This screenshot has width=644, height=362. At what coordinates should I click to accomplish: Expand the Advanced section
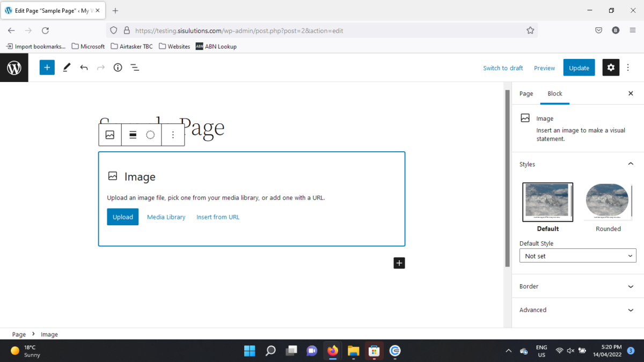click(x=577, y=309)
